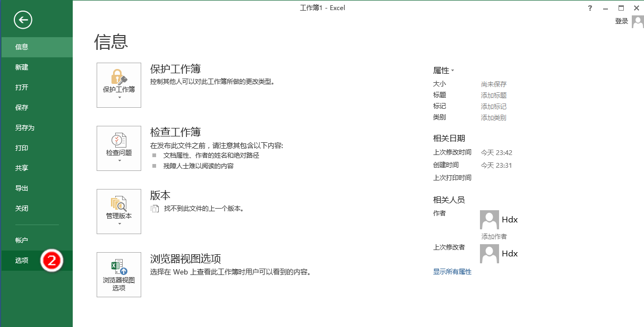Click the 检查工作簿 section heading
This screenshot has height=327, width=644.
tap(175, 132)
